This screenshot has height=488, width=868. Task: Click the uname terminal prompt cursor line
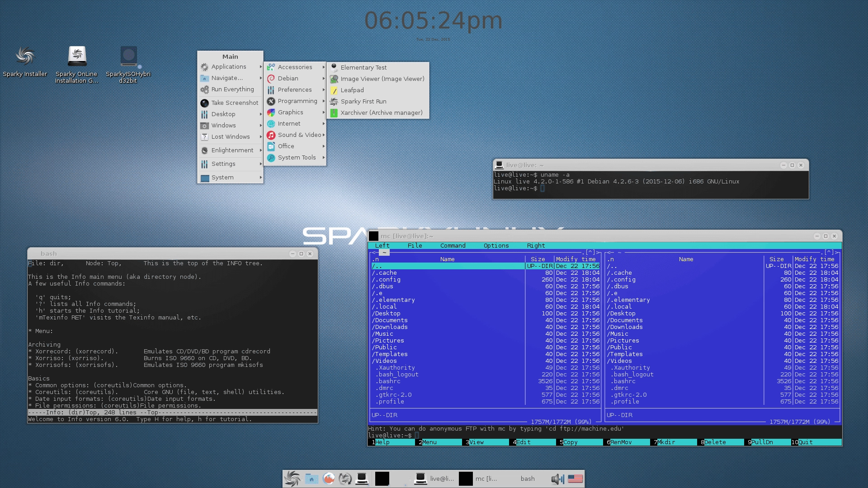click(519, 188)
